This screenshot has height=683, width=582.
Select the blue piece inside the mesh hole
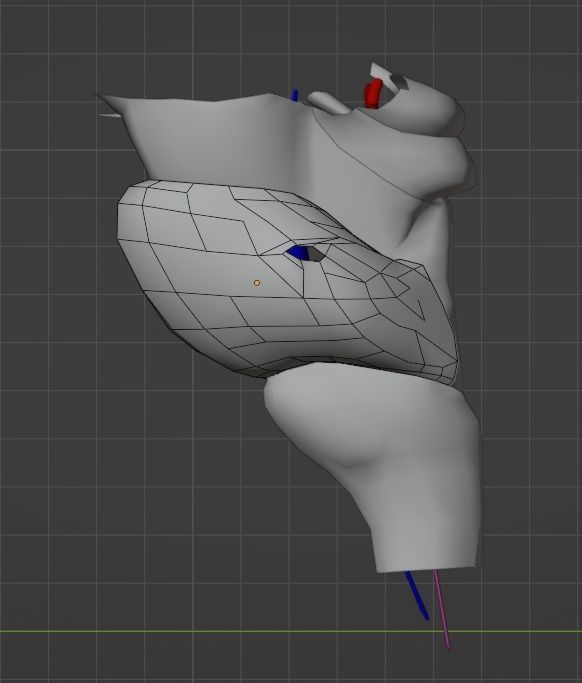(298, 252)
